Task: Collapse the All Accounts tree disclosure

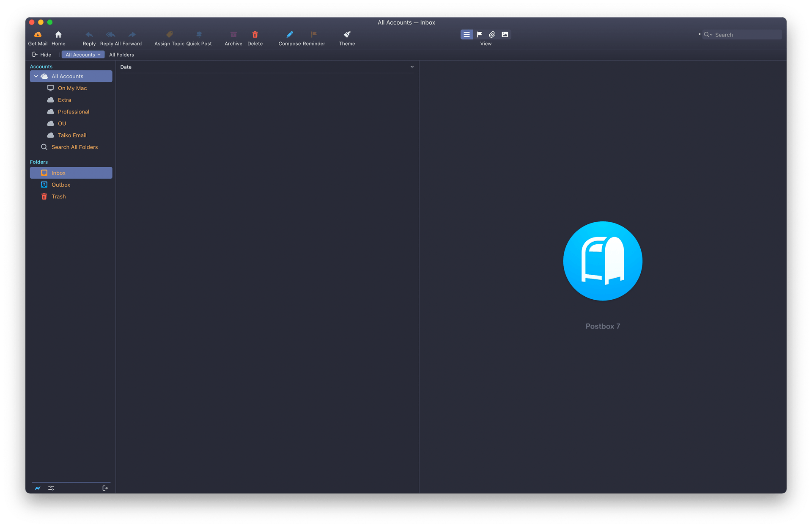Action: 36,76
